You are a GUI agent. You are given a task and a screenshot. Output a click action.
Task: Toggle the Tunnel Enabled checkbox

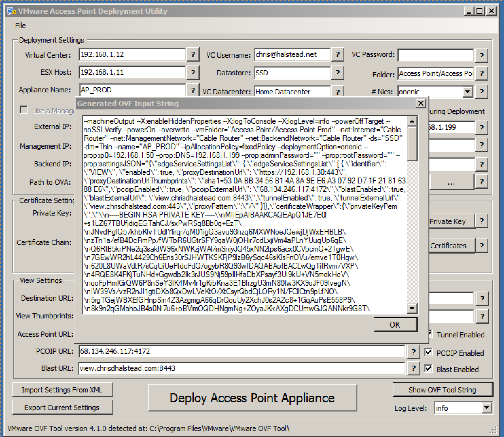pos(430,334)
